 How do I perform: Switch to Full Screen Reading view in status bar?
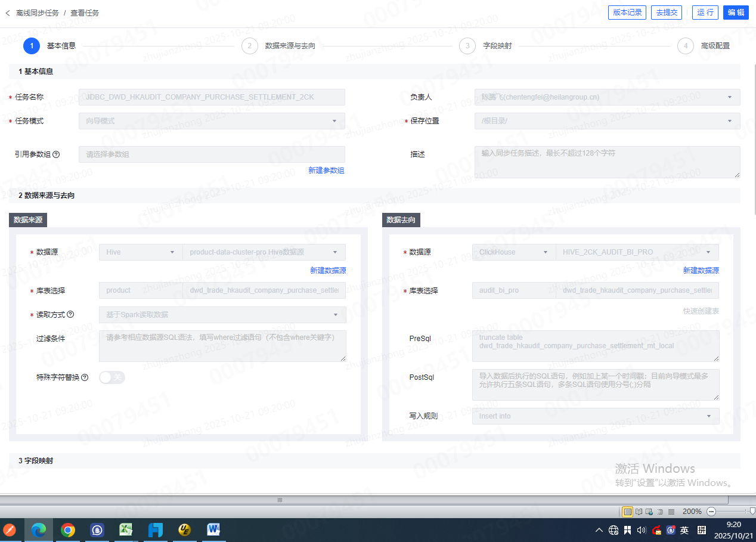[x=639, y=512]
